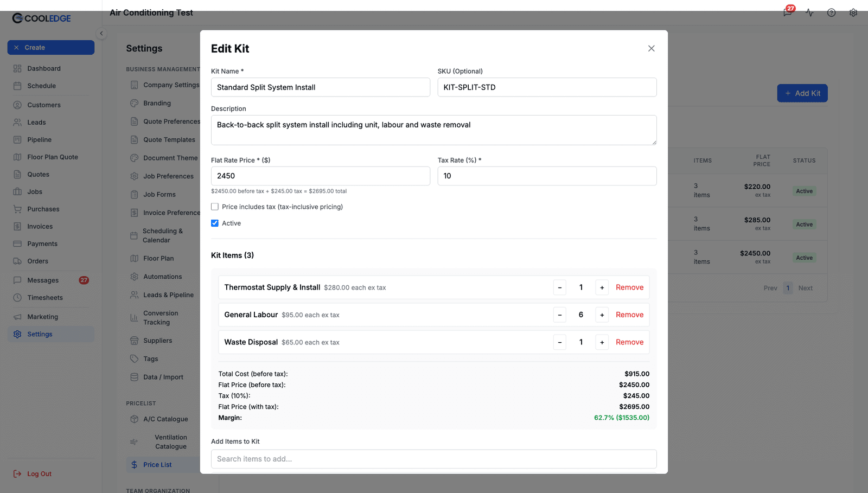Open Timesheets in the sidebar
Image resolution: width=868 pixels, height=493 pixels.
[51, 298]
